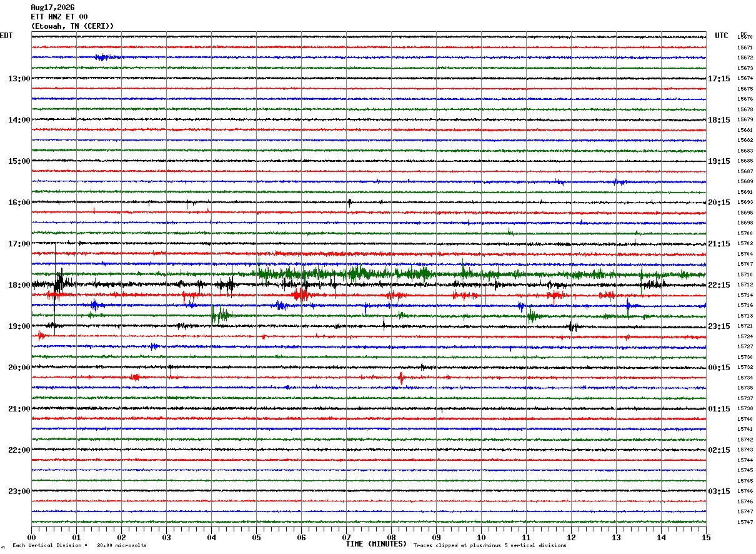The image size is (756, 554).
Task: Click the TIME (MINUTES) axis title
Action: pyautogui.click(x=376, y=544)
